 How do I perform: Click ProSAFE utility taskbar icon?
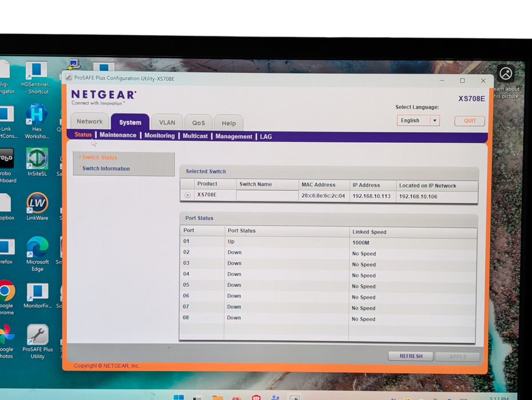coord(295,398)
